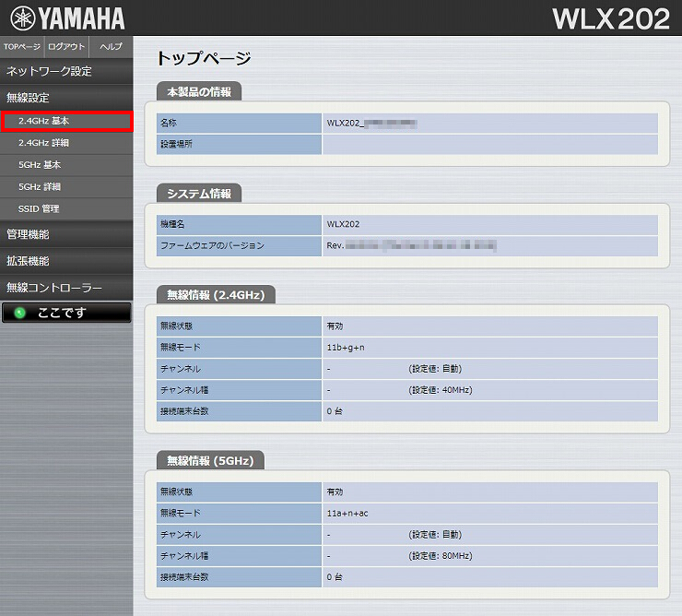Click the 機種名 label cell
Screen dimensions: 682x616
[239, 225]
